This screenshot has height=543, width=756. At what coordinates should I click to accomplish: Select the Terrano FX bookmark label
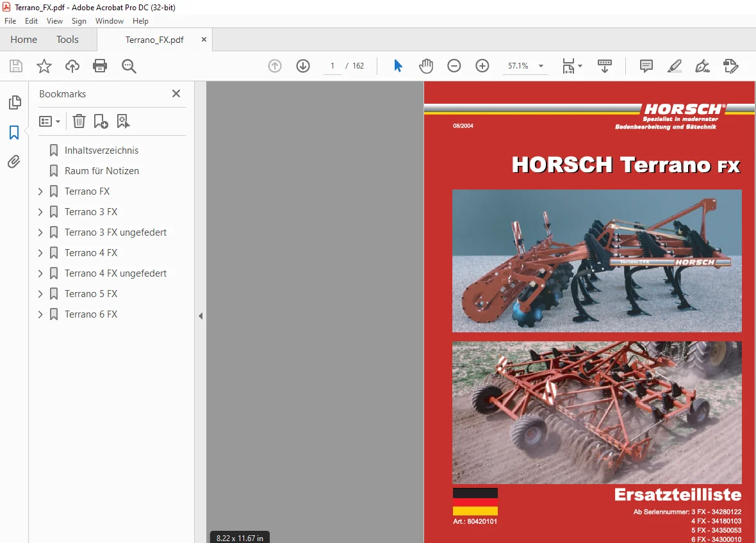[x=87, y=191]
